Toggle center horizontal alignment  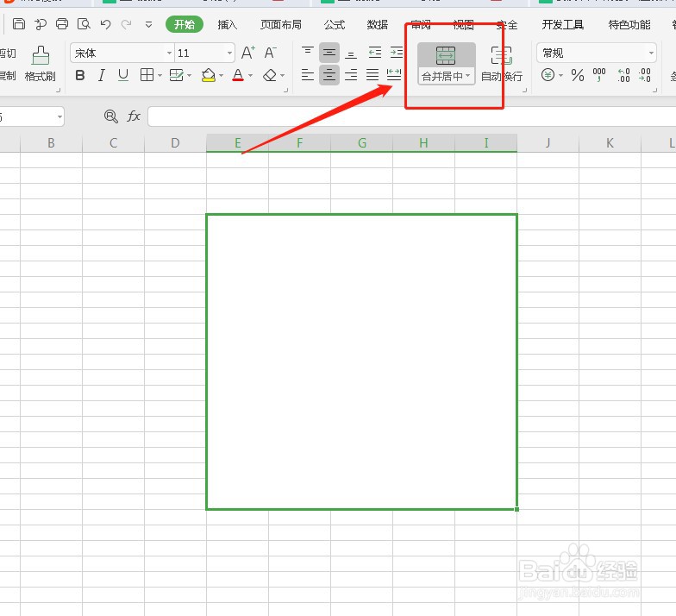[329, 74]
